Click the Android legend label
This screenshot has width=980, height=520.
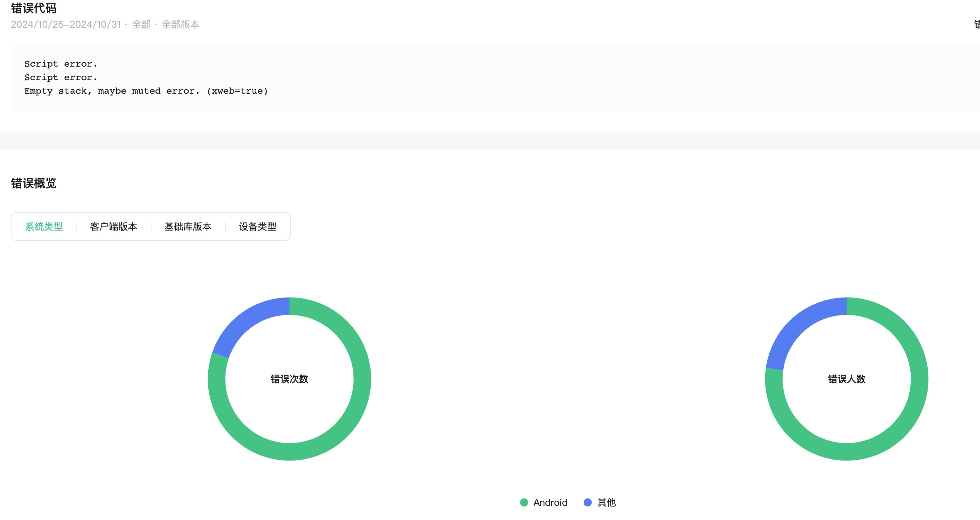550,502
